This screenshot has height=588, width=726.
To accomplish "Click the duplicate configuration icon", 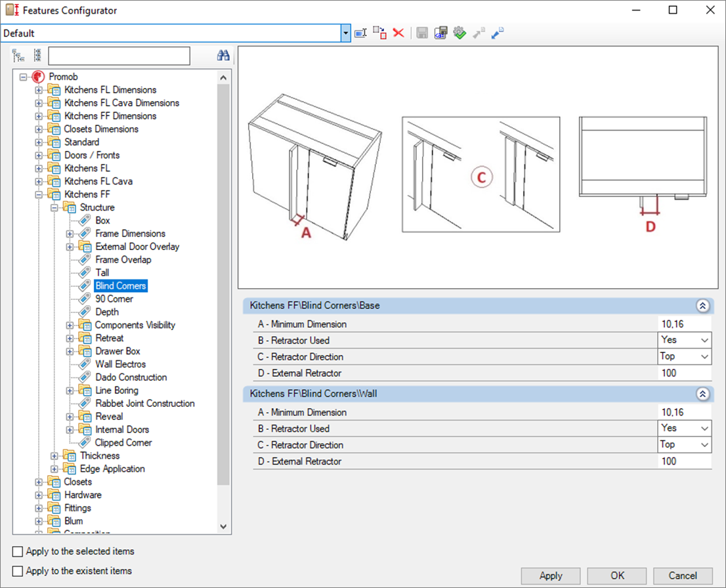I will point(379,33).
